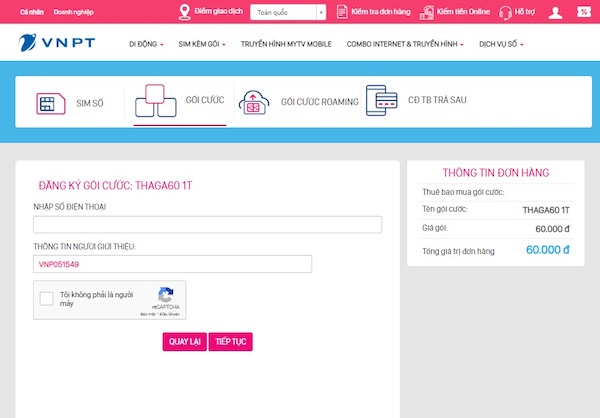This screenshot has height=418, width=600.
Task: Click the 'Giá gói:' label
Action: (x=435, y=228)
